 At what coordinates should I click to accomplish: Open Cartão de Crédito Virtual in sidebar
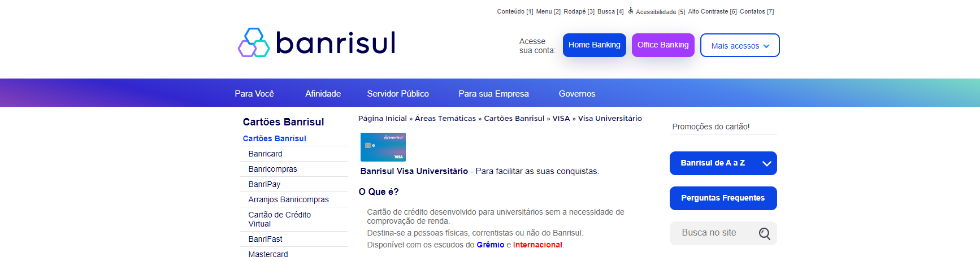[279, 219]
